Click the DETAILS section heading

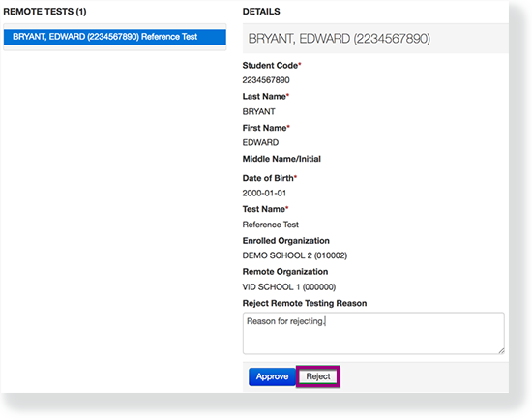[261, 12]
